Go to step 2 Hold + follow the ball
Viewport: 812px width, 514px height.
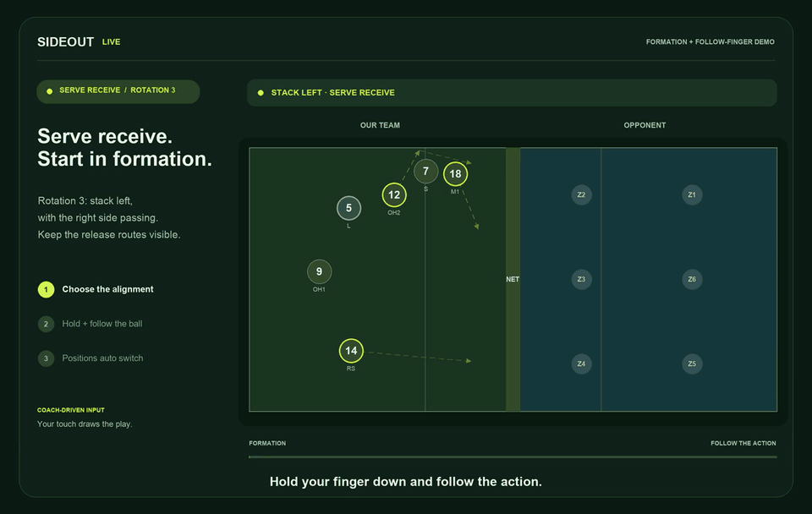click(91, 324)
